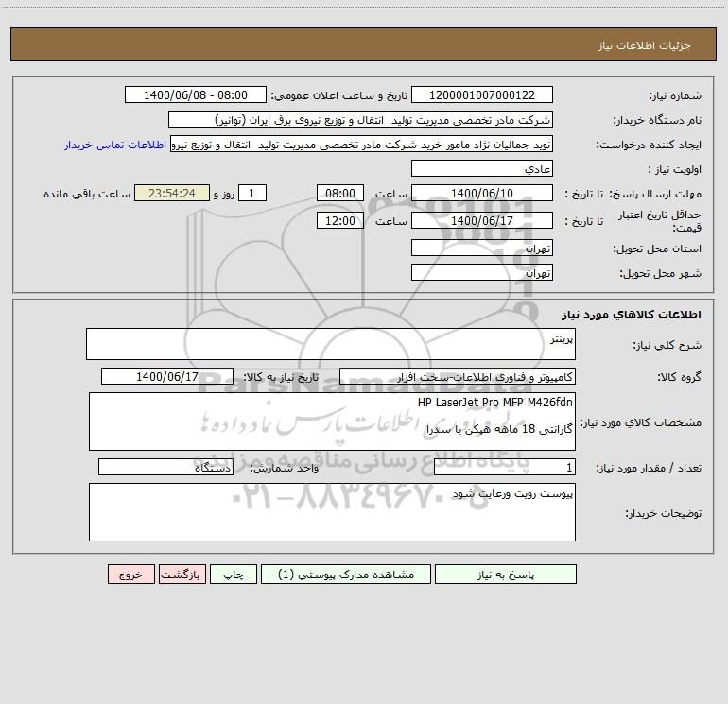728x704 pixels.
Task: Click the unit field showing دستگاه
Action: point(165,468)
